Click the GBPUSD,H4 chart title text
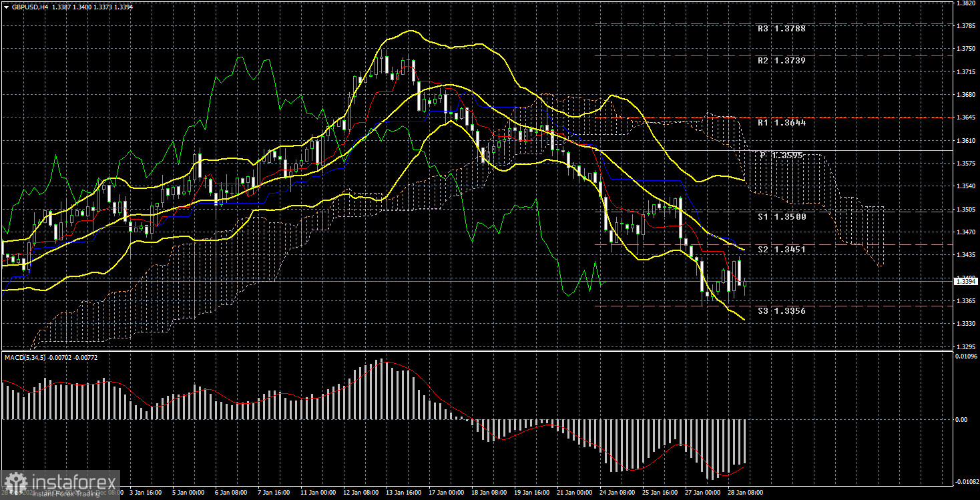The height and width of the screenshot is (500, 980). click(31, 7)
